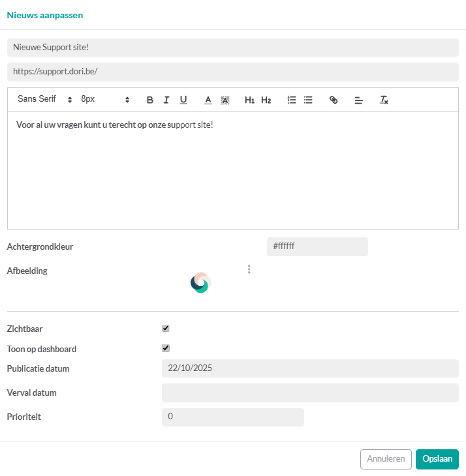Uncheck Toon op dashboard option
This screenshot has height=476, width=466.
coord(166,348)
